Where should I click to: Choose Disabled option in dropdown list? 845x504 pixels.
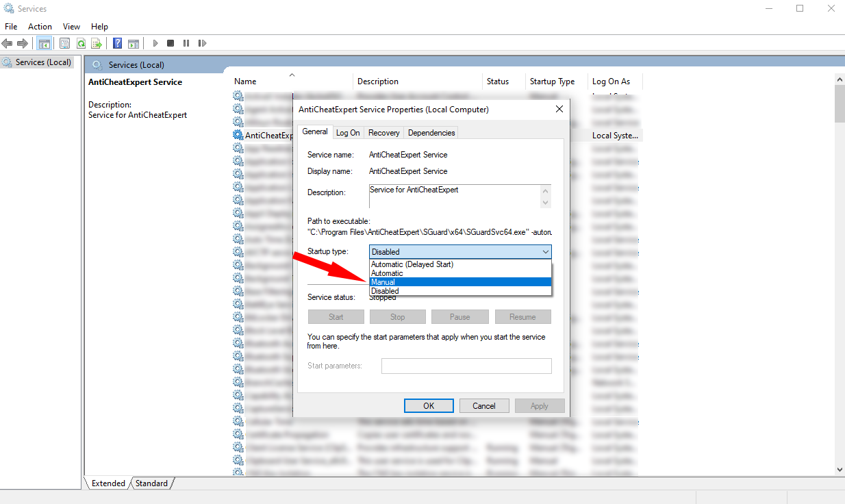[460, 291]
